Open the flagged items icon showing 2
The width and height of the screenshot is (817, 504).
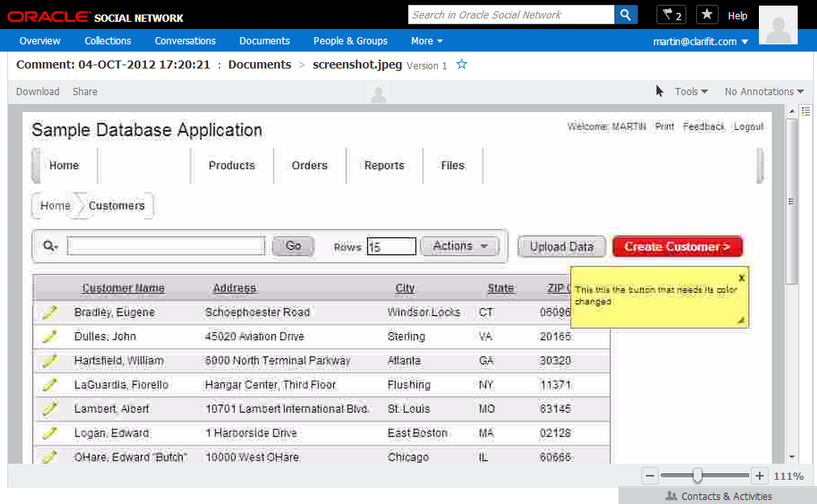coord(670,15)
